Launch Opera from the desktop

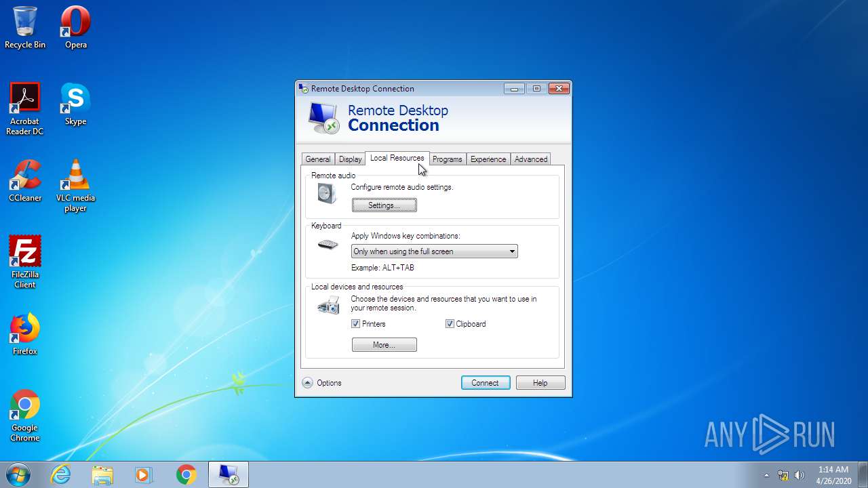(x=75, y=28)
